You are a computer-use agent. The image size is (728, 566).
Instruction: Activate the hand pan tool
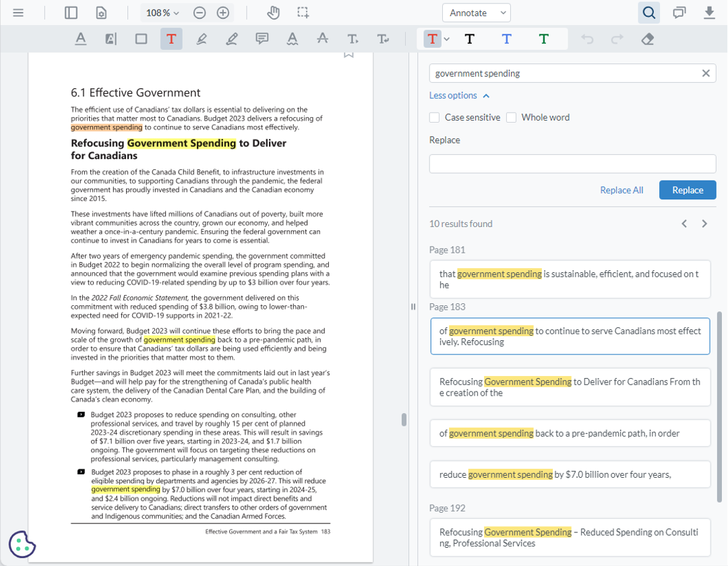click(x=273, y=12)
